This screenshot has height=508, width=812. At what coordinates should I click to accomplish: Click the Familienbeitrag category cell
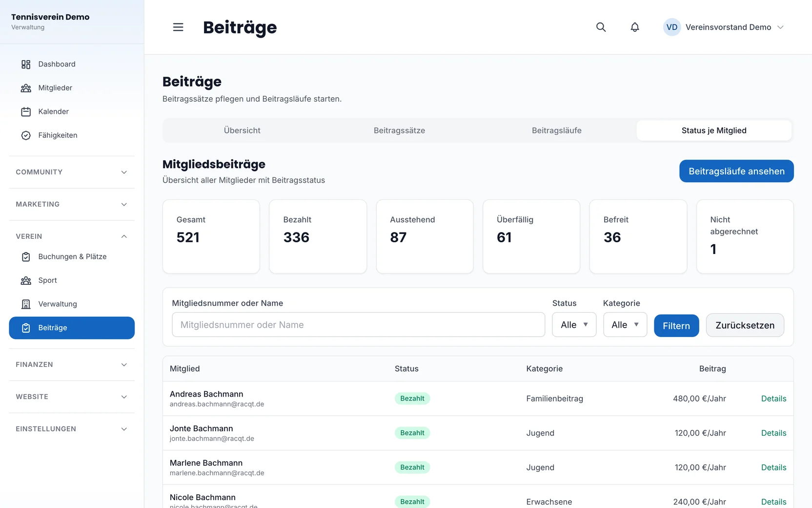(554, 399)
